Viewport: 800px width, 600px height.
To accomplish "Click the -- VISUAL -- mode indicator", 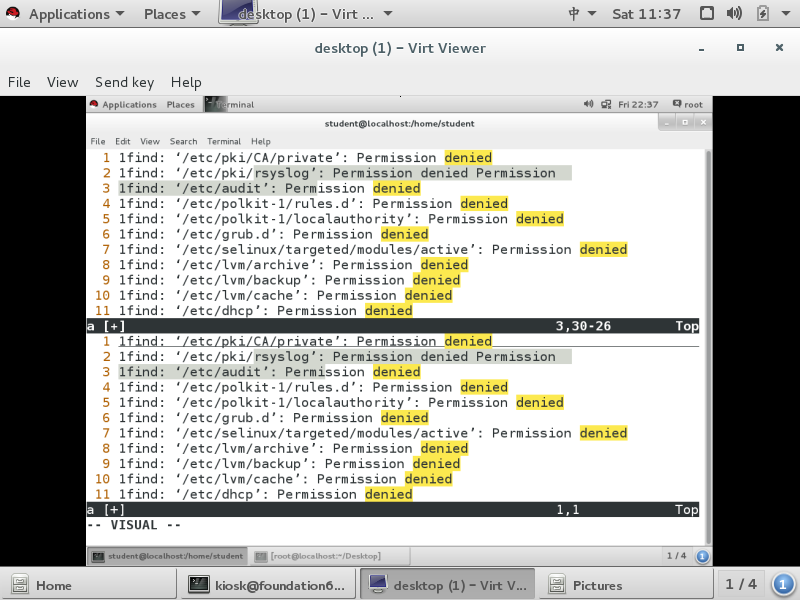I will coord(134,525).
